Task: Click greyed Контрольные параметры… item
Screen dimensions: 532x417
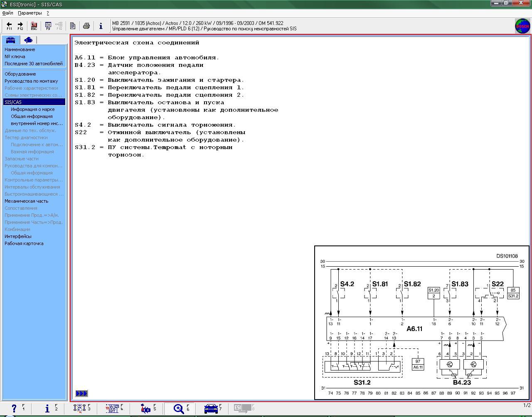Action: (34, 180)
